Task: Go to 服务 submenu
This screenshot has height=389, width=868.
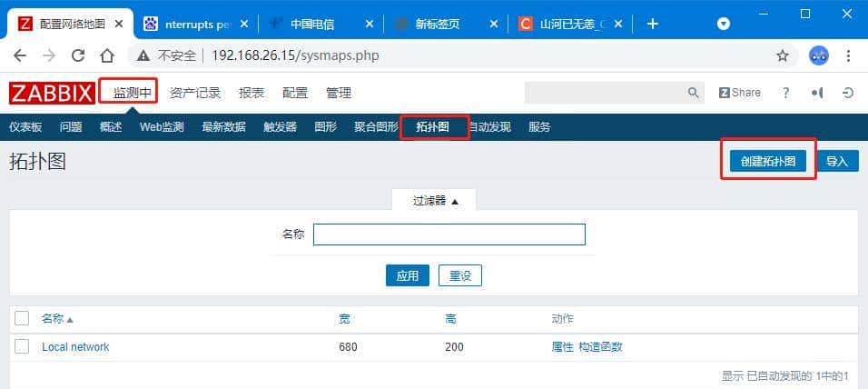Action: tap(539, 127)
